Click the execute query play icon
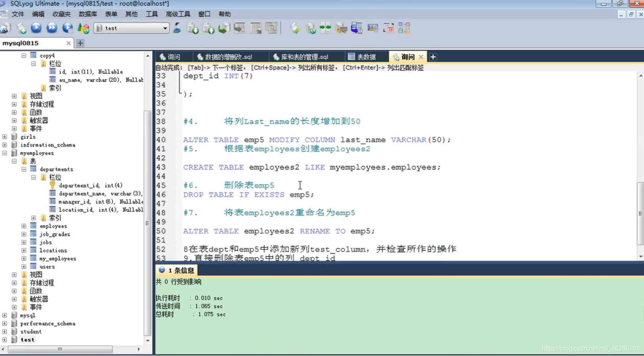This screenshot has height=356, width=644. tap(36, 28)
